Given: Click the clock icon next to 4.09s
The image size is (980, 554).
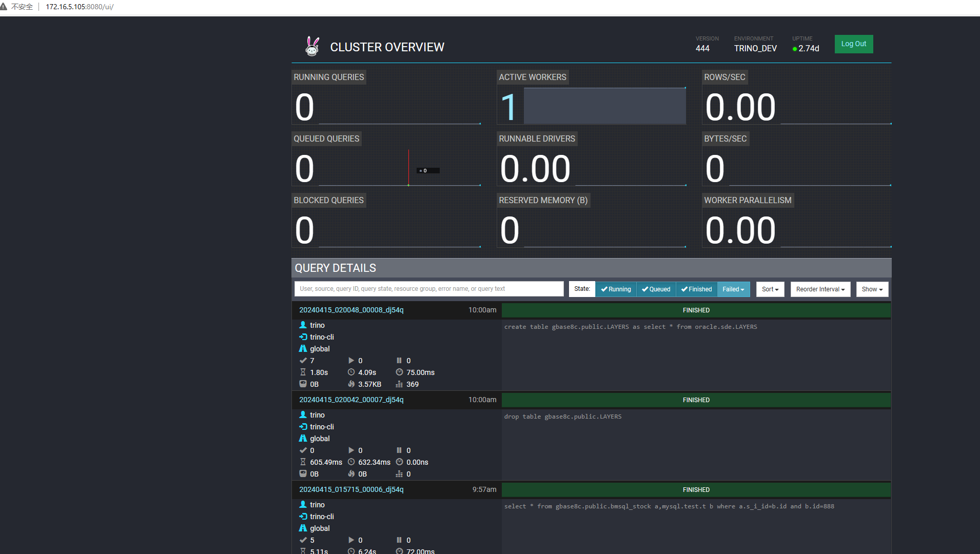Looking at the screenshot, I should click(351, 372).
